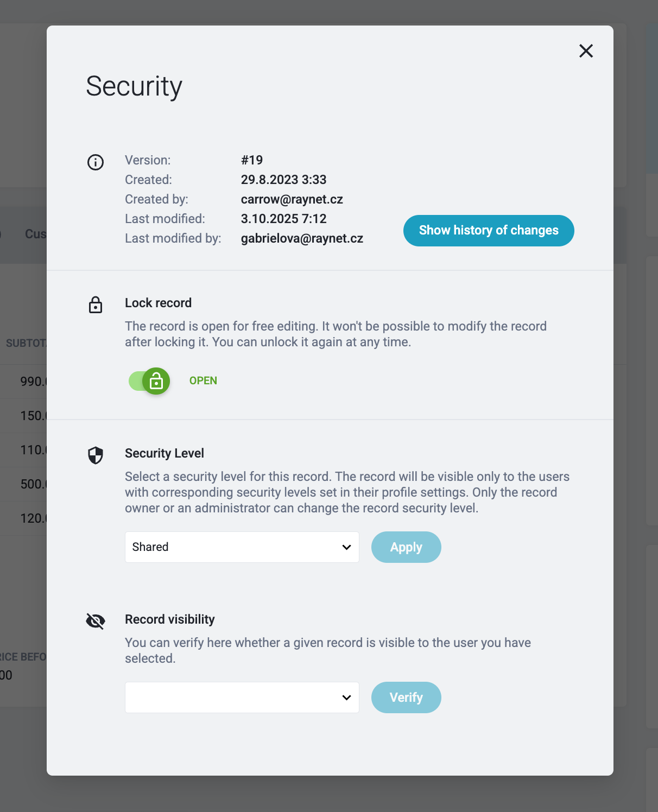The width and height of the screenshot is (658, 812).
Task: Open the empty user selection dropdown
Action: 242,697
